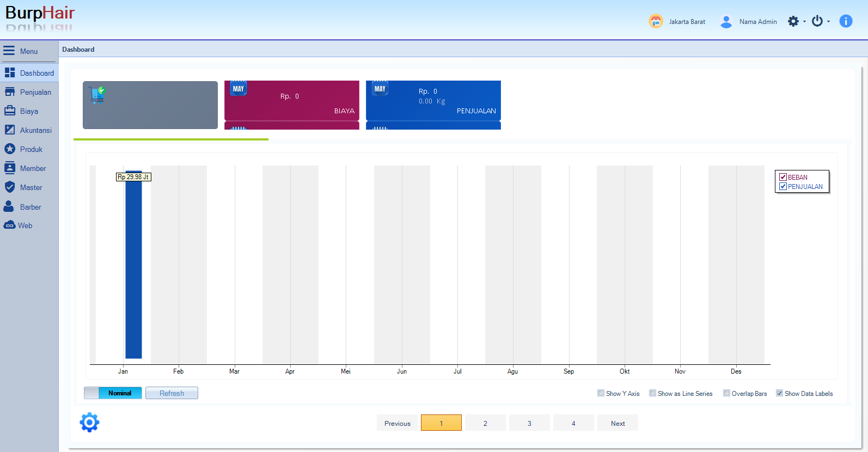
Task: Enable Overlap Bars checkbox
Action: (726, 393)
